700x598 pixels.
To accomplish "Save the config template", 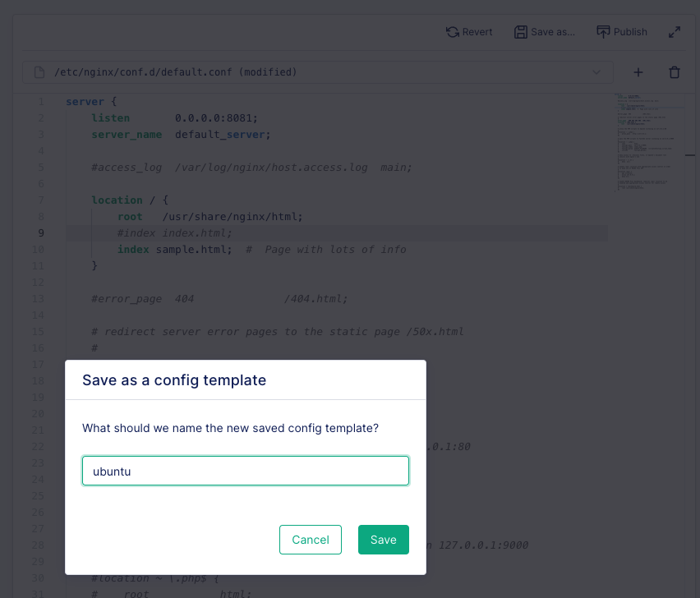I will click(x=384, y=540).
